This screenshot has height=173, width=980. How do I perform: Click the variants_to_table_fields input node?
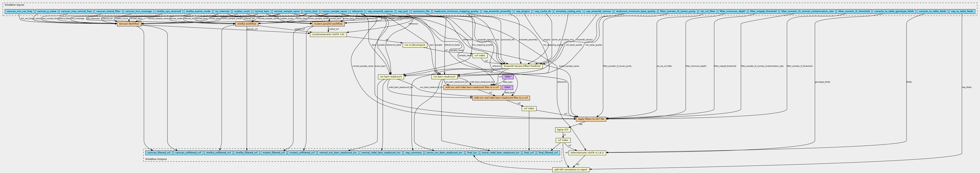932,11
